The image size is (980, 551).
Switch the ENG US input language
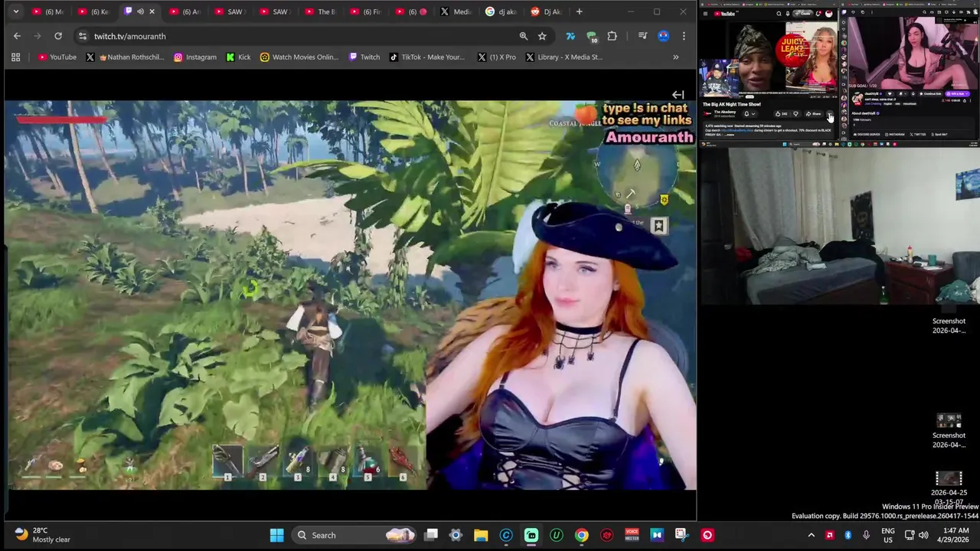[x=887, y=535]
